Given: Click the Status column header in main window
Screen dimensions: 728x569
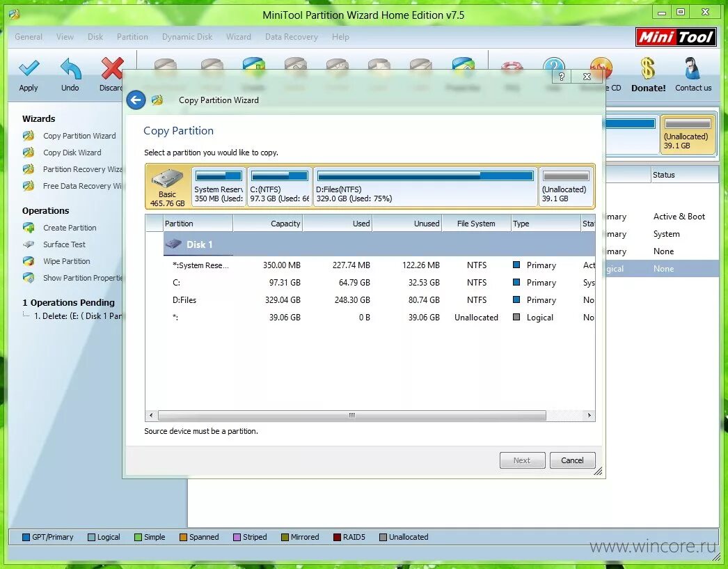Looking at the screenshot, I should pos(684,175).
